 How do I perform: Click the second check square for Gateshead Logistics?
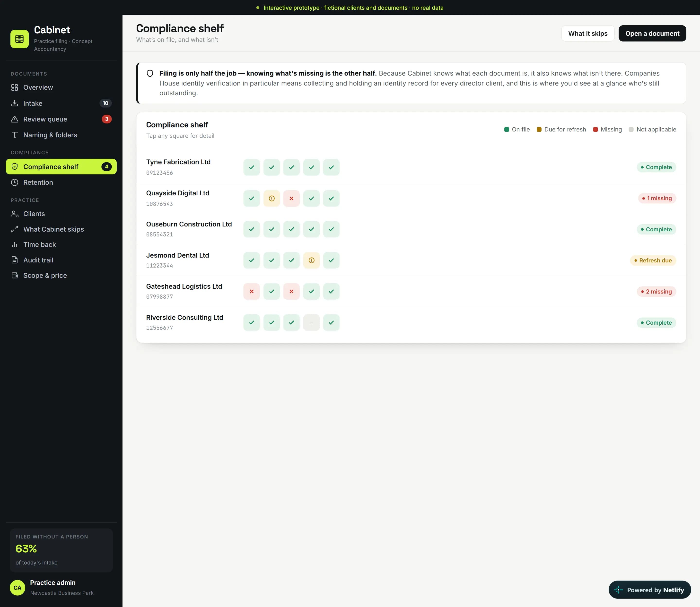(x=272, y=292)
